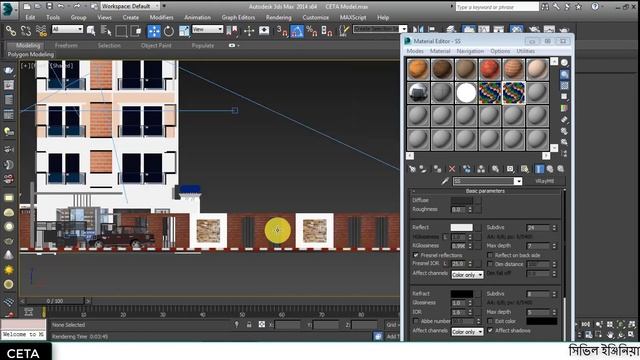Click Video Color Check icon
This screenshot has height=360, width=640.
tap(564, 108)
